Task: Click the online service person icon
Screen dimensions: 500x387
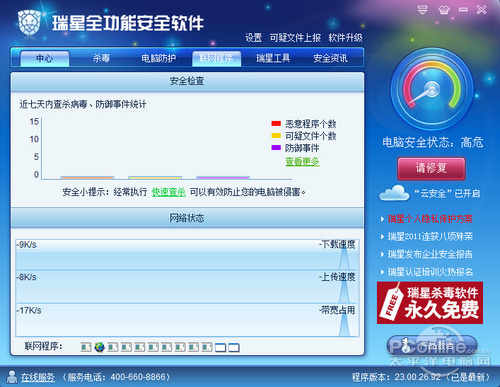Action: [12, 377]
